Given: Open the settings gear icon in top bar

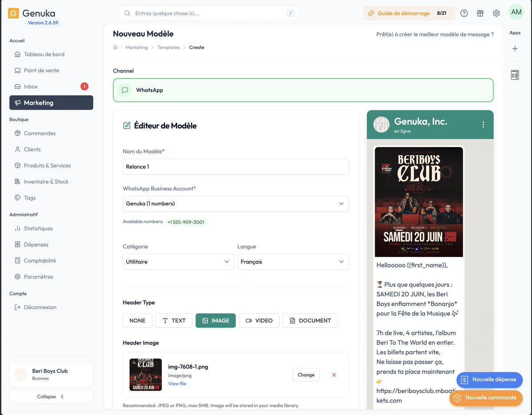Looking at the screenshot, I should 497,13.
